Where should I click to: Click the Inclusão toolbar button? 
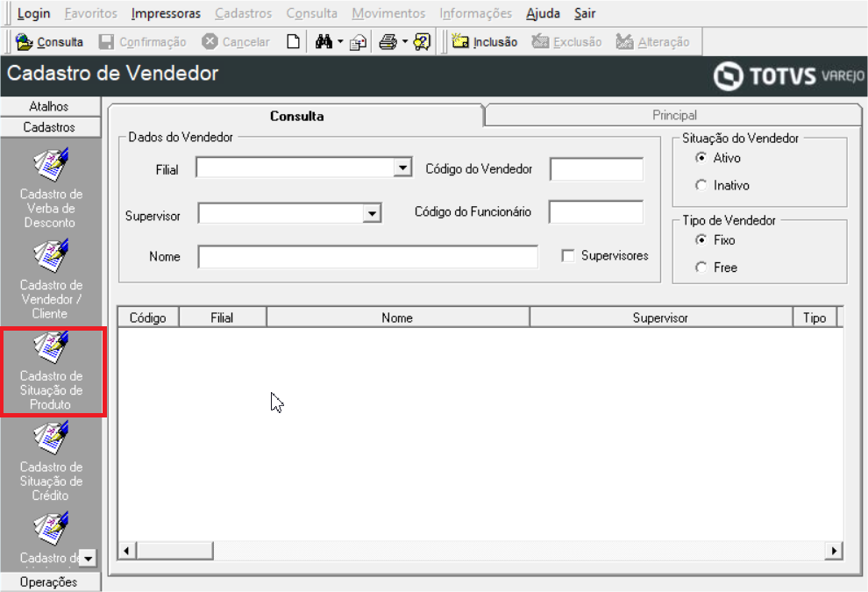coord(485,42)
